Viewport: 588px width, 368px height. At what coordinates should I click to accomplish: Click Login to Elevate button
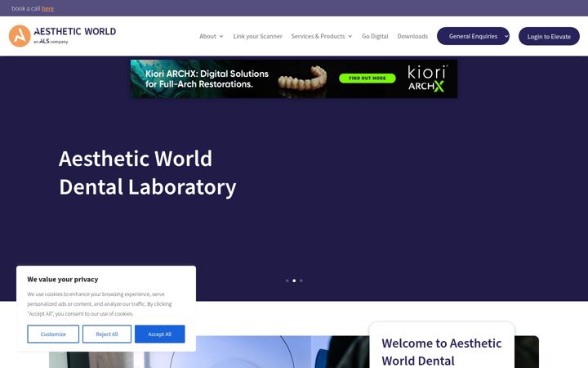[549, 37]
